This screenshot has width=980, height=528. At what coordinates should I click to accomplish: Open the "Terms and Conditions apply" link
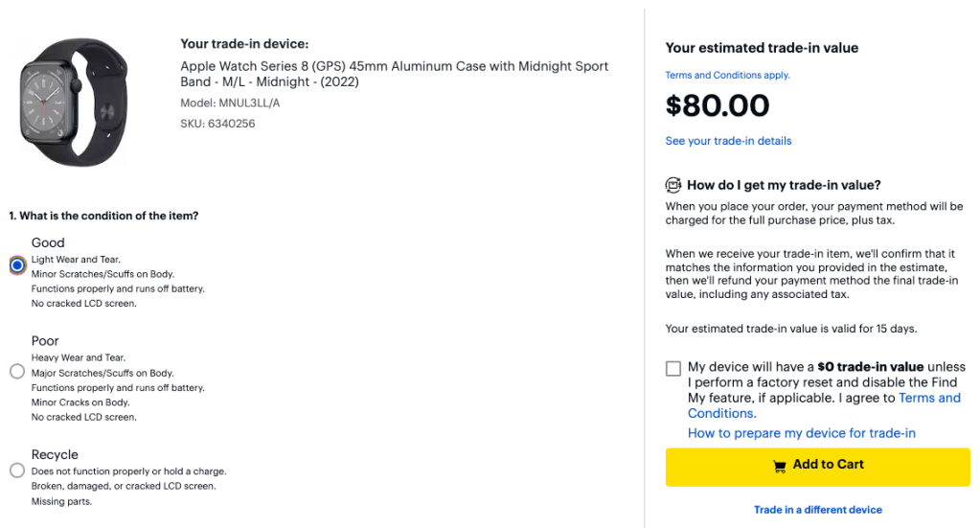coord(727,75)
